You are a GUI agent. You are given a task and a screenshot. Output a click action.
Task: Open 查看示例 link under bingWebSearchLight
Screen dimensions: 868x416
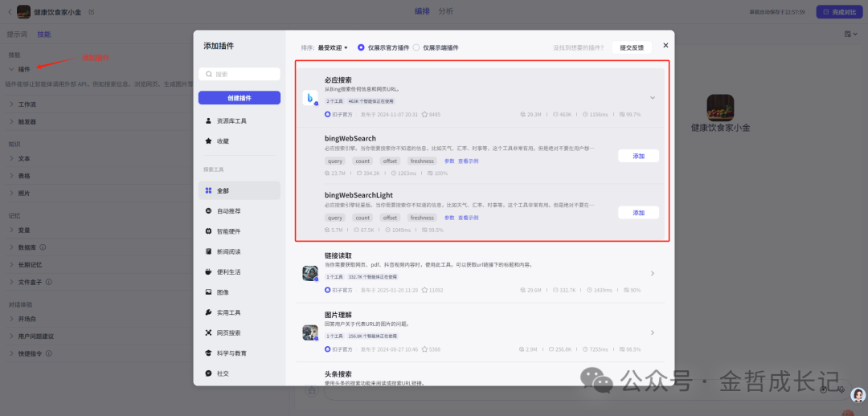click(469, 218)
